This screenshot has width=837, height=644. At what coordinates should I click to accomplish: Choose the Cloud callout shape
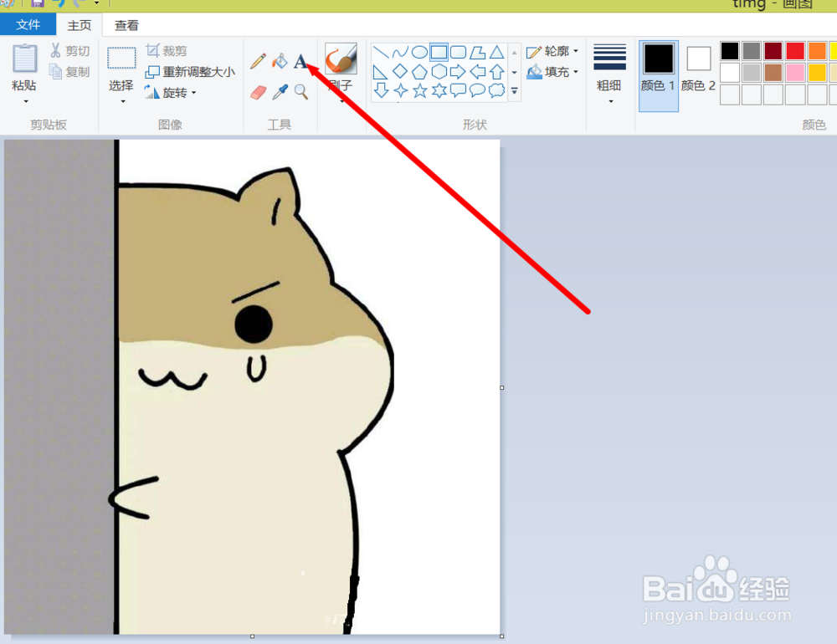[497, 90]
